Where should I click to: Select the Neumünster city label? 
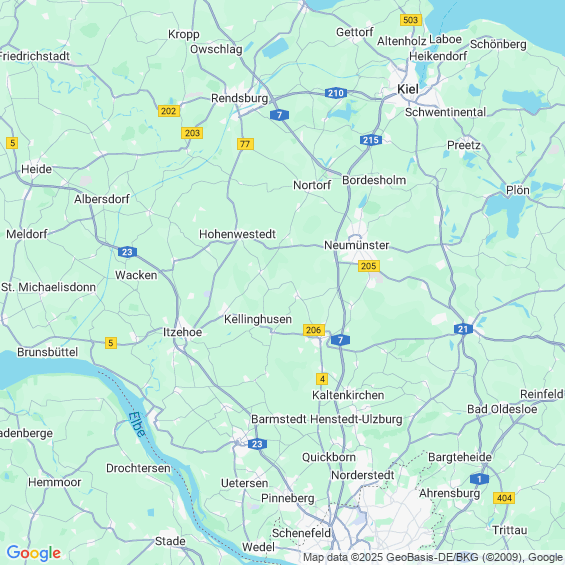click(356, 245)
